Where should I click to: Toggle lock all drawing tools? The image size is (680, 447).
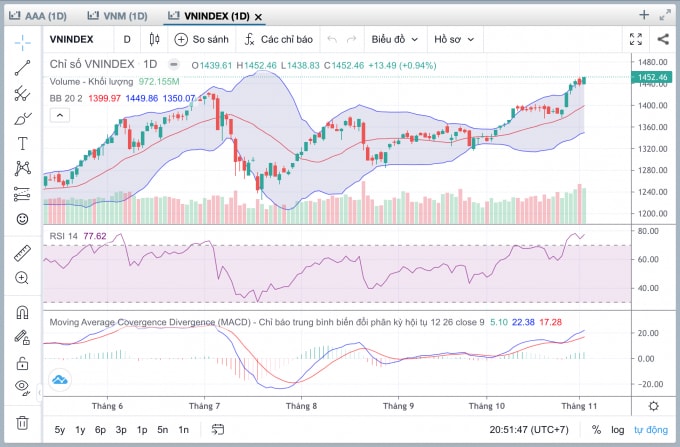(x=23, y=363)
